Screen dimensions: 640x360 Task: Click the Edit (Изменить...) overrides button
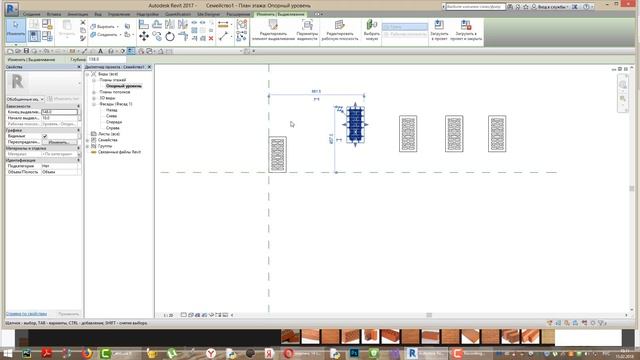(60, 142)
